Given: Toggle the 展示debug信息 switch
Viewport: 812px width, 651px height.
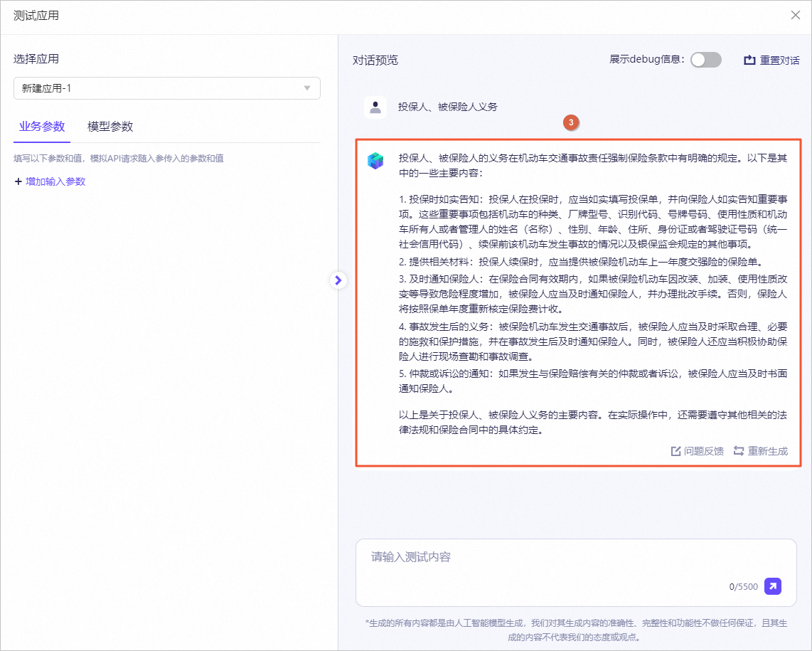Looking at the screenshot, I should 706,60.
